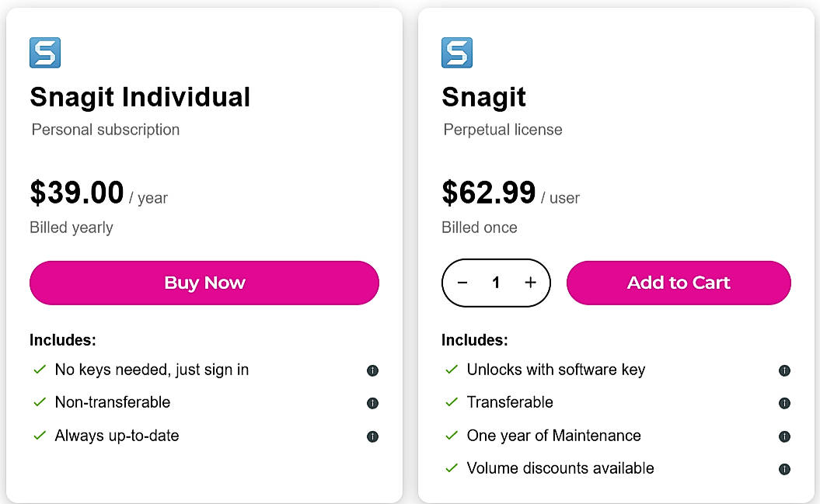Click the Snagit logo on the Individual card
820x504 pixels.
tap(44, 52)
